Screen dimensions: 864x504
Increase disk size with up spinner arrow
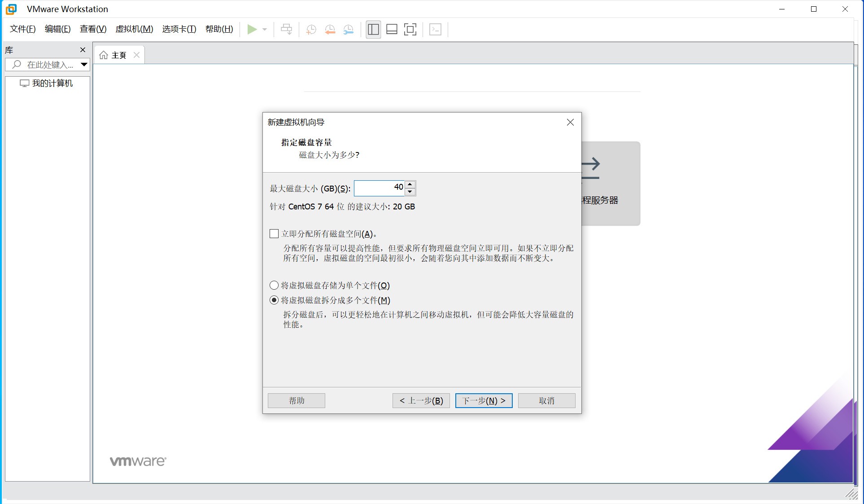(x=410, y=184)
